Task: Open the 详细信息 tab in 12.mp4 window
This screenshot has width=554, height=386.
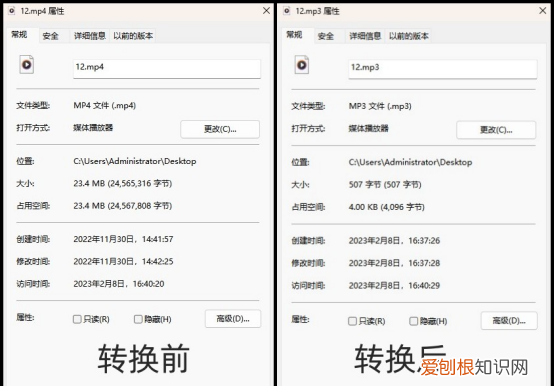Action: [x=90, y=36]
